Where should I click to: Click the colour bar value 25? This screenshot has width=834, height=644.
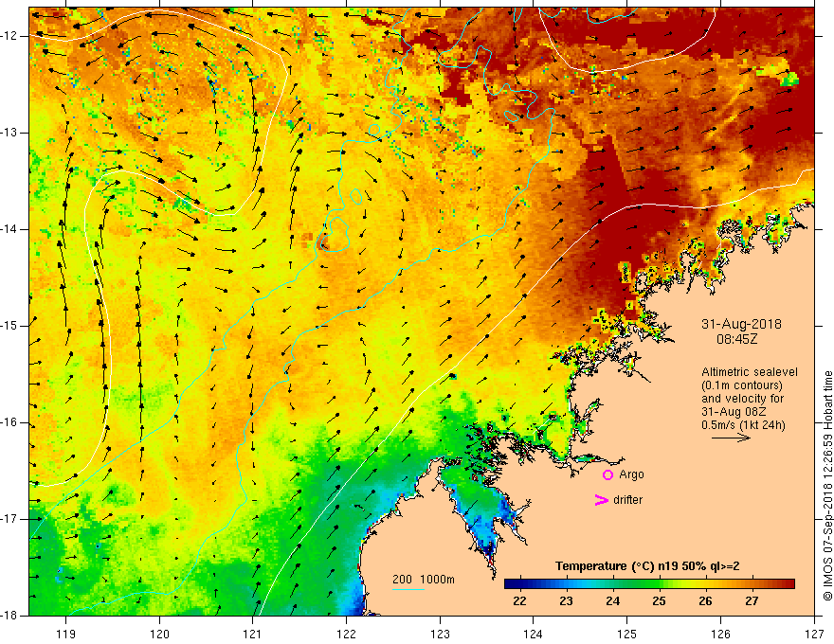pyautogui.click(x=659, y=601)
